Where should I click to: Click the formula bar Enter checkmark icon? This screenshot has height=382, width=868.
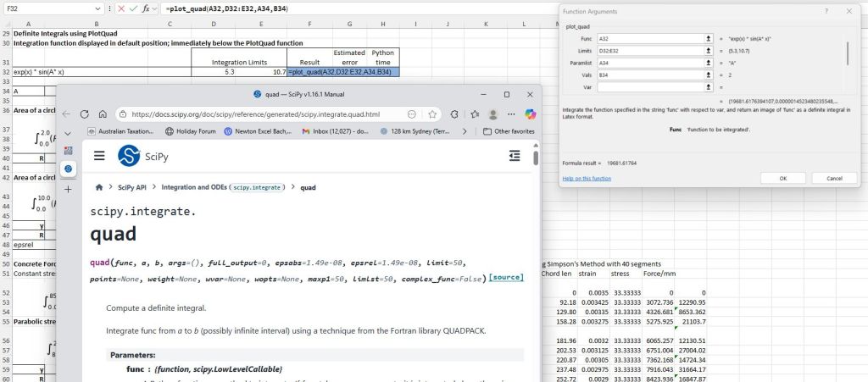(x=132, y=8)
